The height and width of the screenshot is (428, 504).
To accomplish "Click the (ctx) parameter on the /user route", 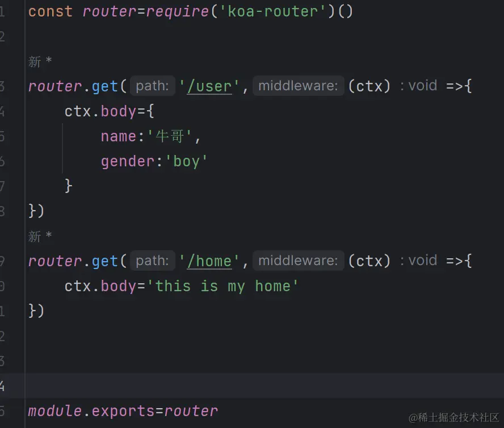I will (369, 86).
